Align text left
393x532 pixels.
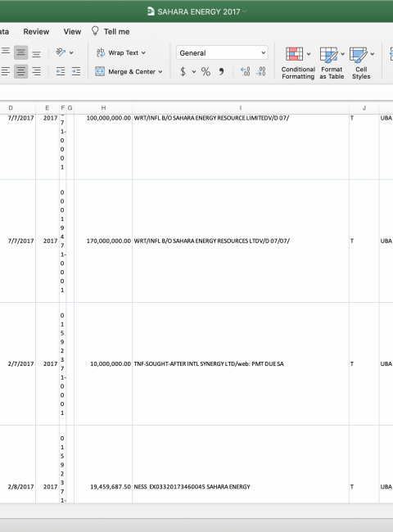click(6, 71)
